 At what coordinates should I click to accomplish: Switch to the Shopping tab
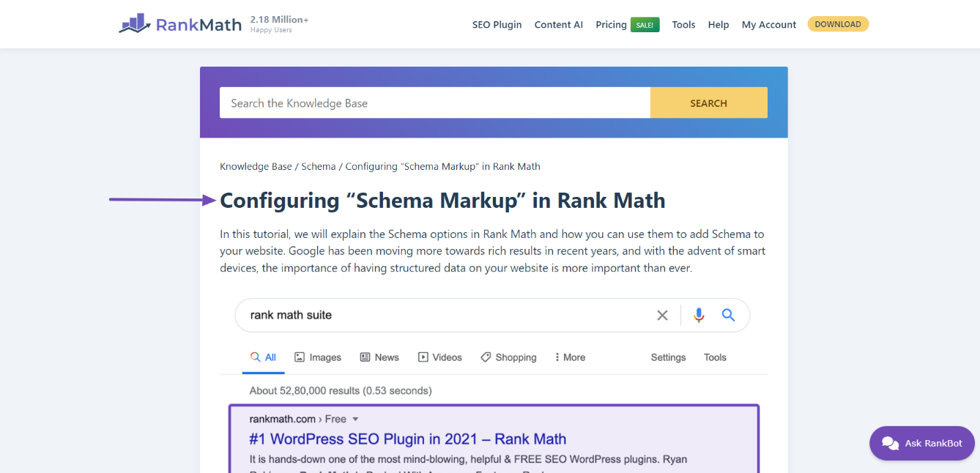coord(508,357)
